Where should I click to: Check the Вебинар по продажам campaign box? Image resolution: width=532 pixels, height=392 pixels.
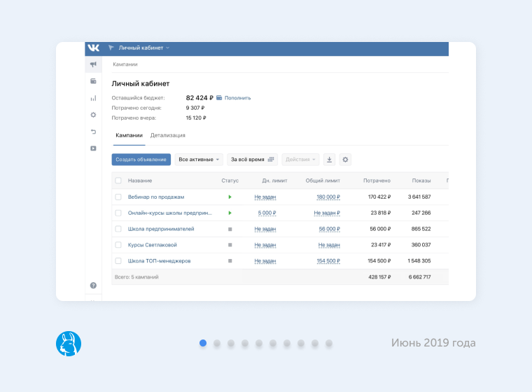click(x=118, y=197)
